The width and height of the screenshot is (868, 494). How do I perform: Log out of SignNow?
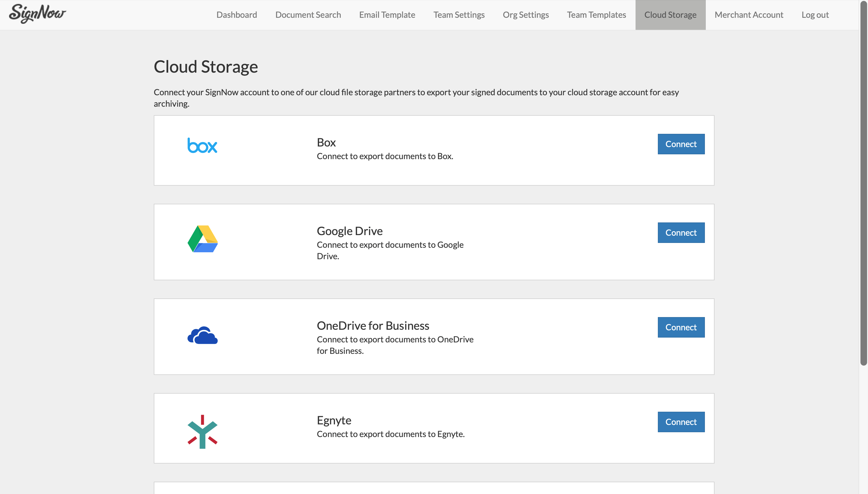click(815, 15)
